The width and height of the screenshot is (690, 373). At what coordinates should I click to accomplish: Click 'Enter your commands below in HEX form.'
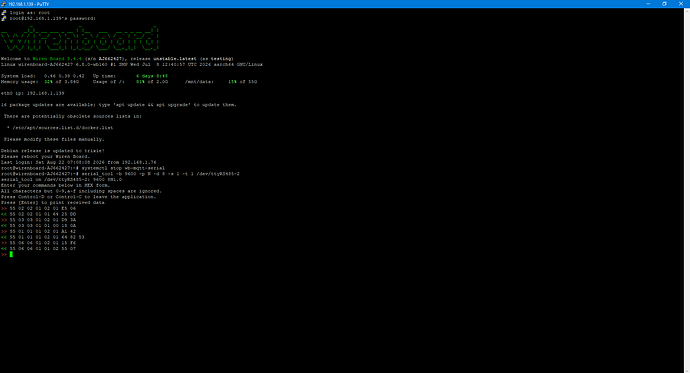pyautogui.click(x=55, y=185)
